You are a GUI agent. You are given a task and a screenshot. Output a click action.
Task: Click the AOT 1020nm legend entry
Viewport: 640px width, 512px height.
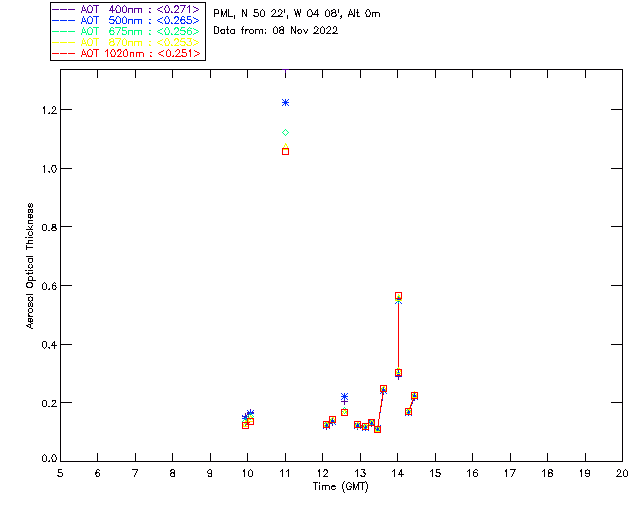(x=127, y=53)
